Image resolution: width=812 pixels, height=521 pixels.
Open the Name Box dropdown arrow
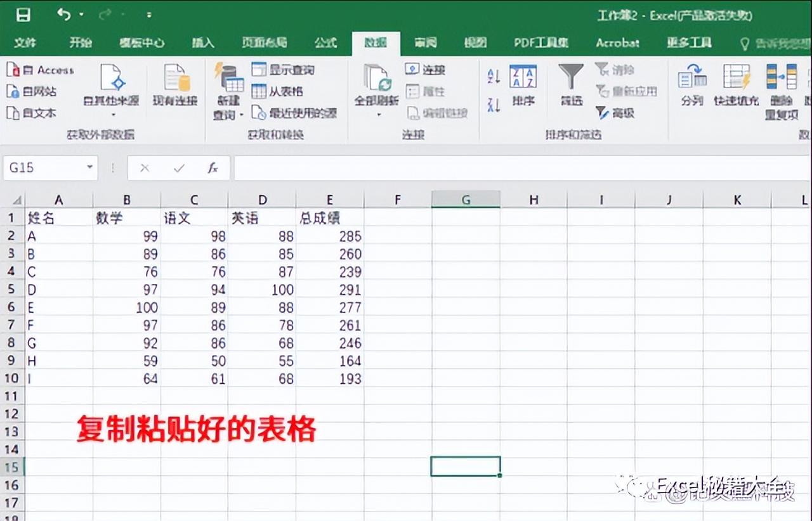tap(90, 168)
